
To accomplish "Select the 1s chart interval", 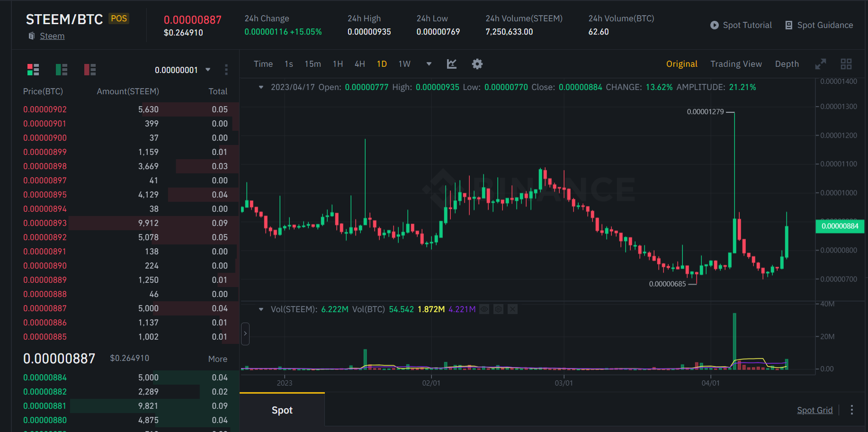I will pos(289,64).
